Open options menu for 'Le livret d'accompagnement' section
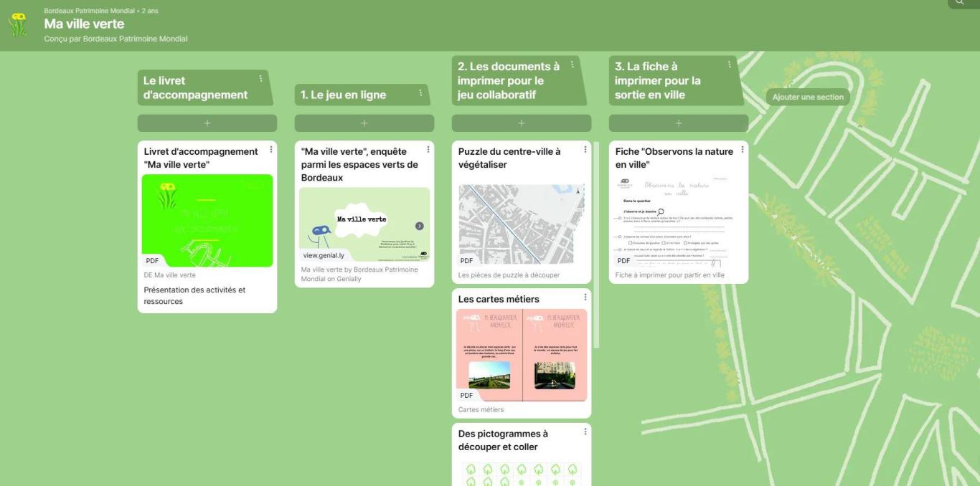Screen dimensions: 980x486 click(260, 78)
